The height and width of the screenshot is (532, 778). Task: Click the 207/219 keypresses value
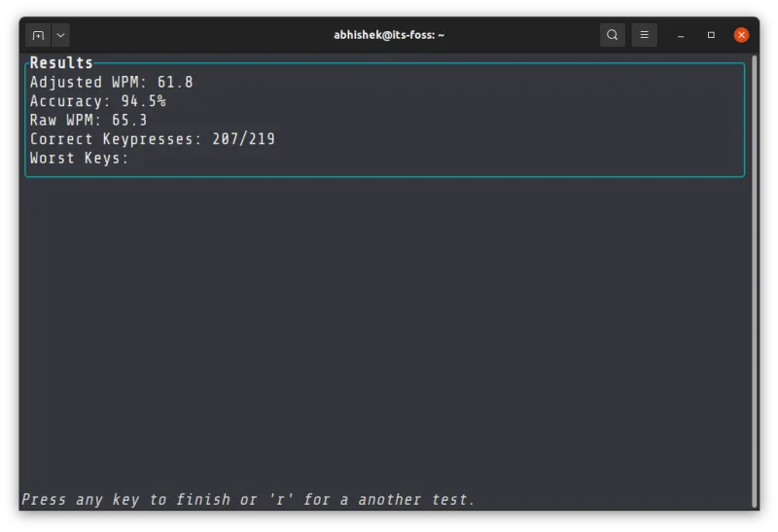click(x=243, y=139)
